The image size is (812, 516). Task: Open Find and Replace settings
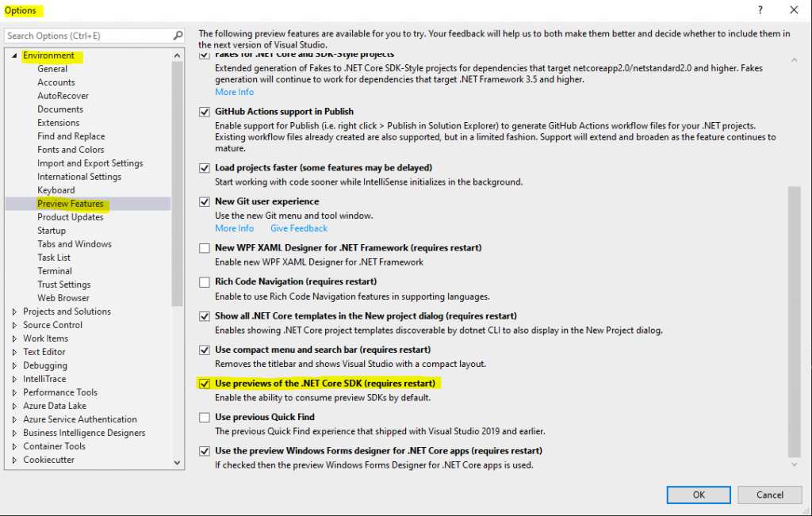pos(71,136)
